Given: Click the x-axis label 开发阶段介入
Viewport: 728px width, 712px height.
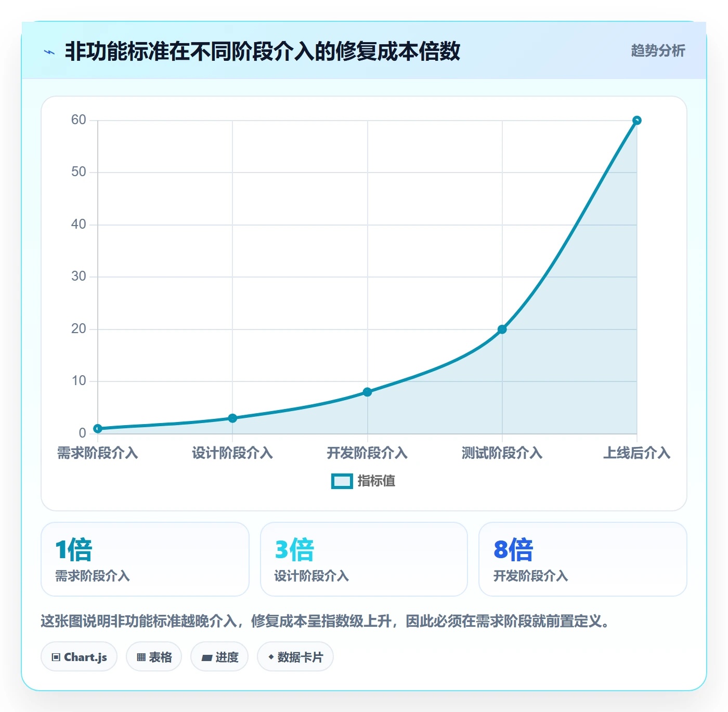Looking at the screenshot, I should pos(367,453).
